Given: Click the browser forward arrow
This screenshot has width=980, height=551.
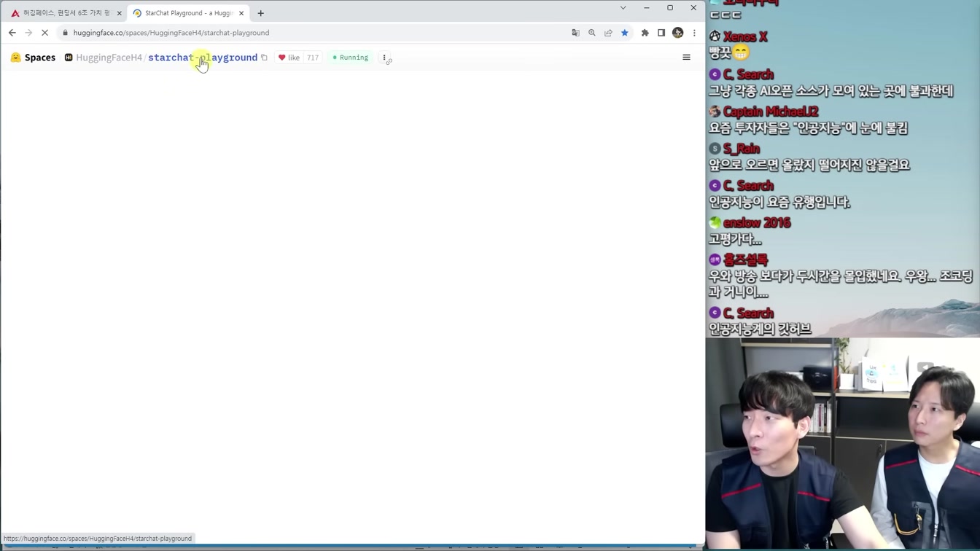Looking at the screenshot, I should pyautogui.click(x=28, y=33).
